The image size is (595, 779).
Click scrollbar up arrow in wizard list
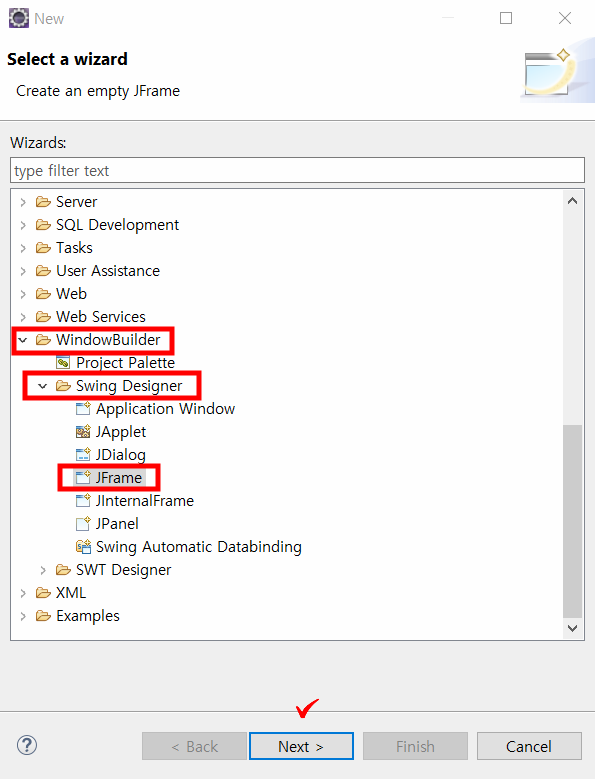coord(572,201)
